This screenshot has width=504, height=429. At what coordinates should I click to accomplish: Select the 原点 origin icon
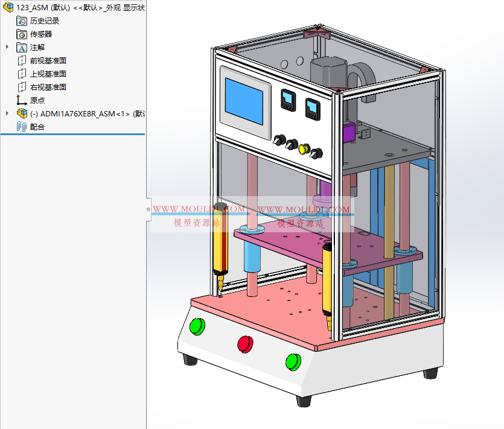(x=22, y=100)
